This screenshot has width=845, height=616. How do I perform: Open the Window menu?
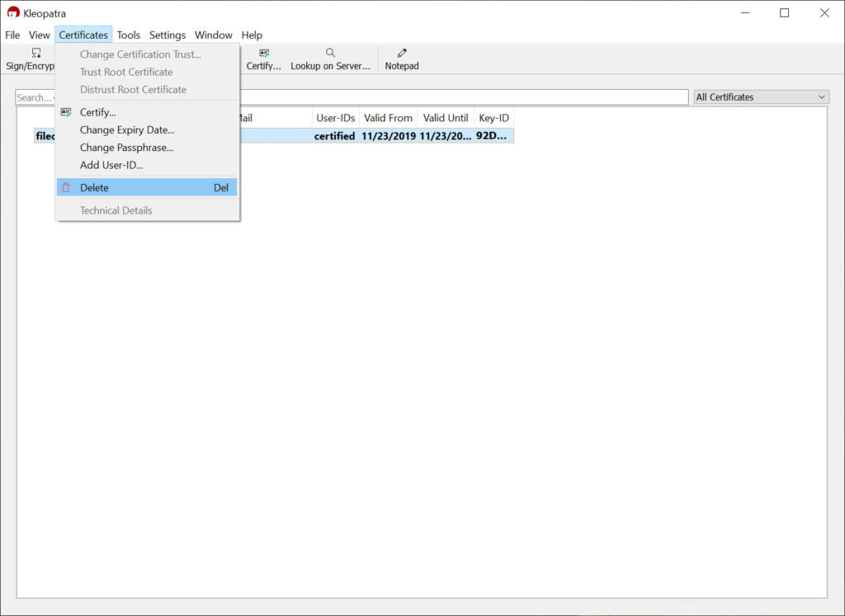214,35
